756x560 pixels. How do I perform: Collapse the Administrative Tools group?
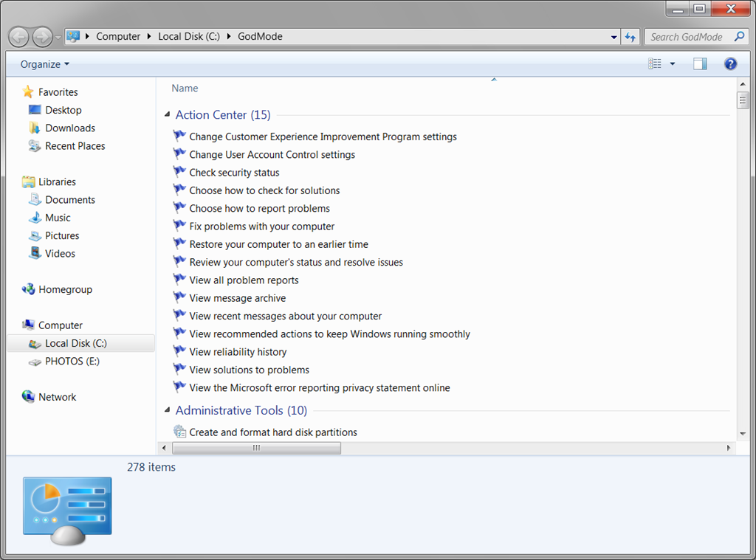pyautogui.click(x=167, y=411)
